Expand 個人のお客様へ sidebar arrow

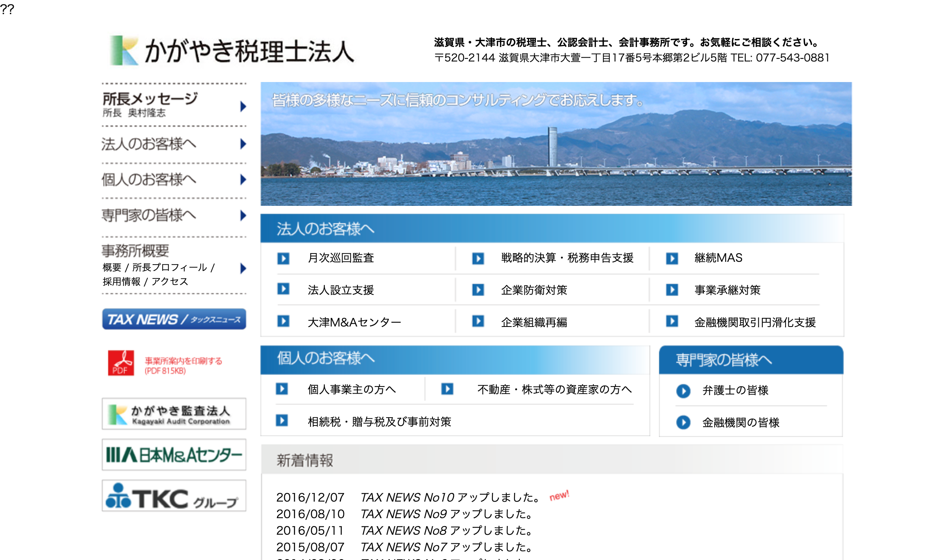243,180
